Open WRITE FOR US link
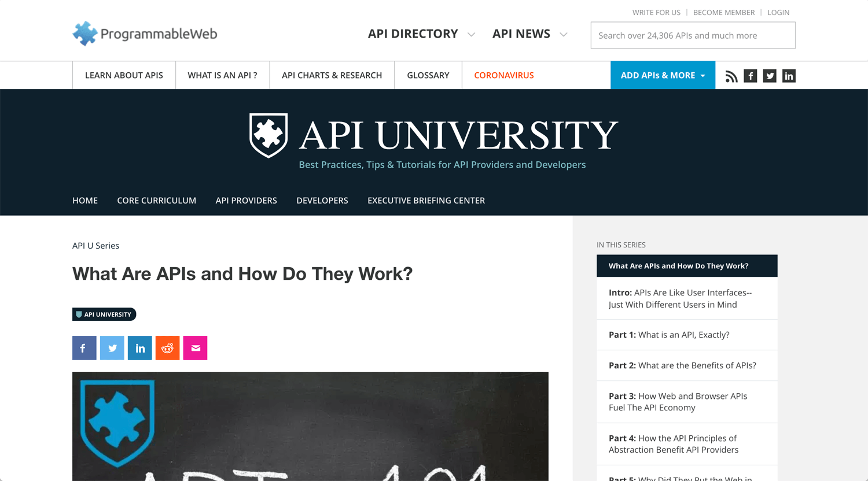The width and height of the screenshot is (868, 481). pyautogui.click(x=656, y=12)
